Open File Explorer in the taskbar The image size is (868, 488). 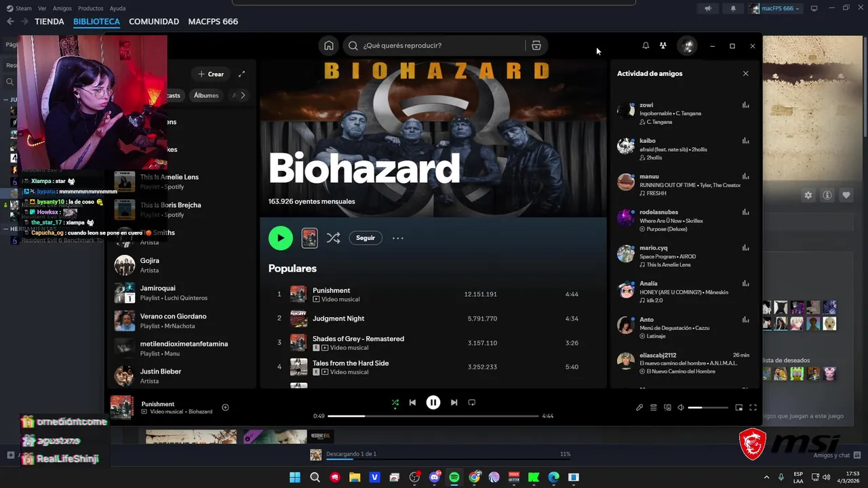(x=355, y=477)
